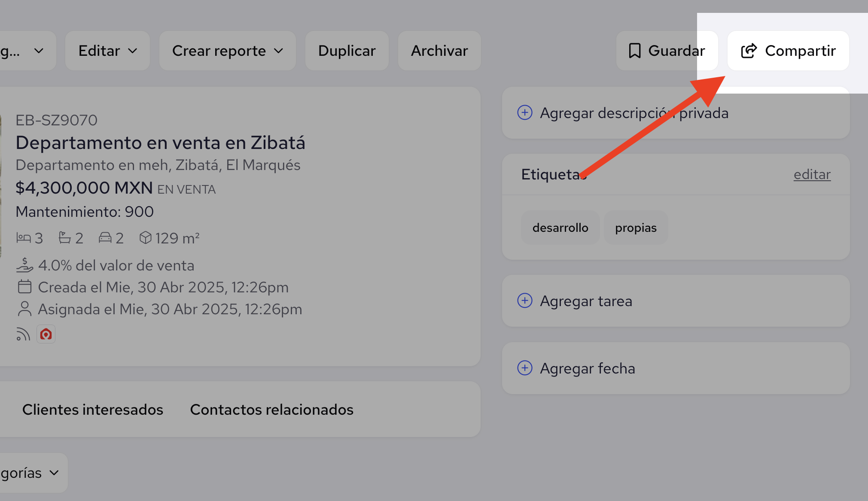Open the partially visible categorías dropdown
Viewport: 868px width, 501px height.
(x=30, y=473)
